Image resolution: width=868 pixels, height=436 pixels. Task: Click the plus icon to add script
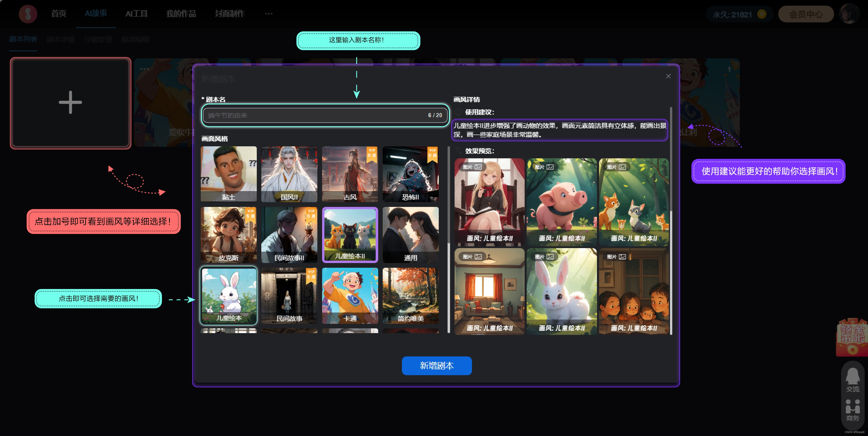[70, 102]
